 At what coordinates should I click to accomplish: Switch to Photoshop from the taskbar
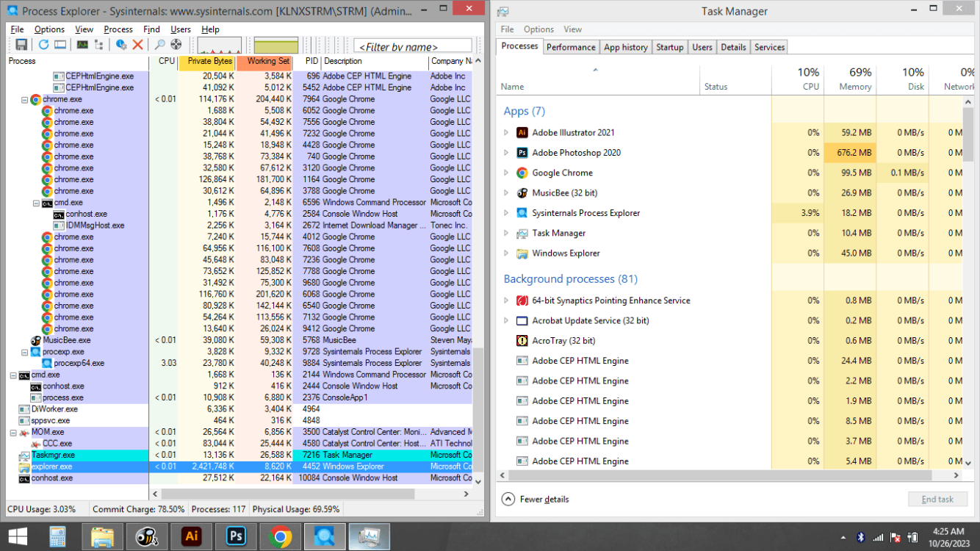point(237,536)
